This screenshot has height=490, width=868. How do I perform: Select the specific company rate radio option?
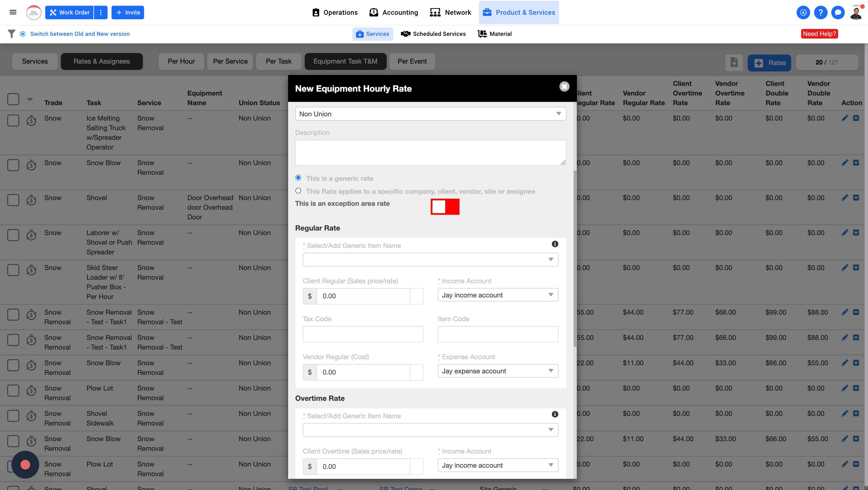tap(298, 191)
